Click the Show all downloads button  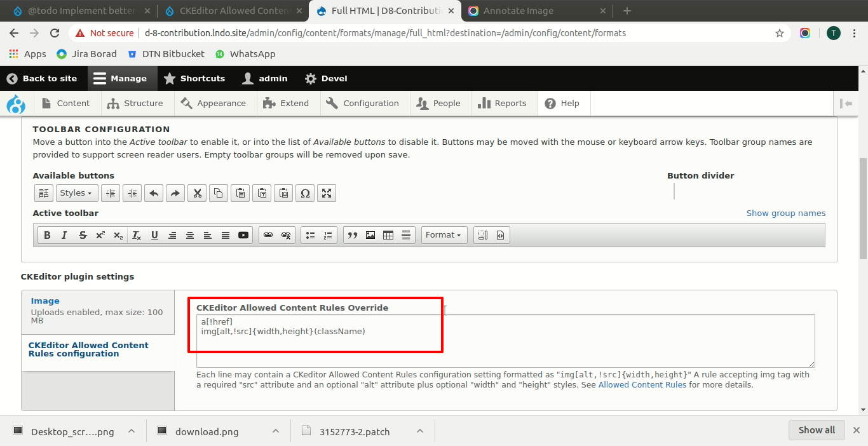pyautogui.click(x=817, y=430)
